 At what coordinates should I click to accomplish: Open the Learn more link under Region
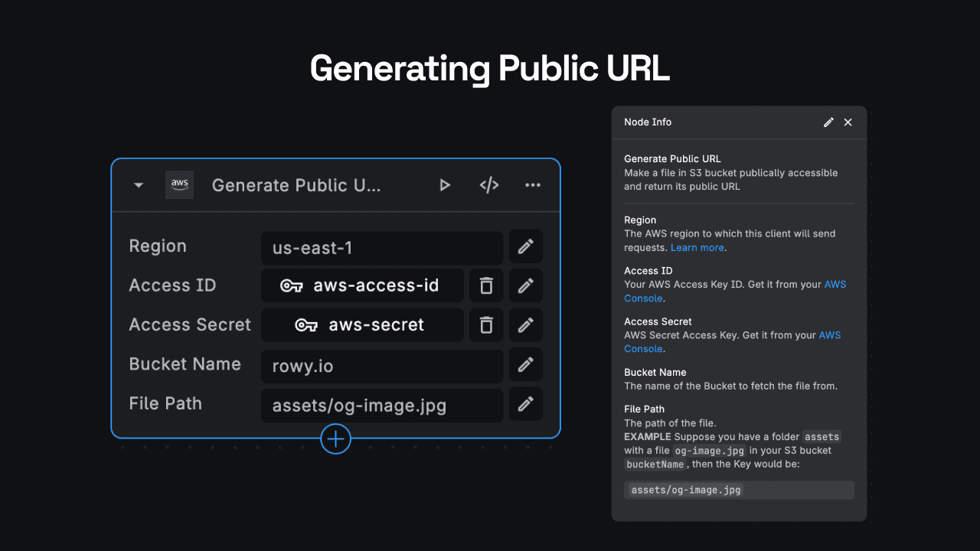click(697, 248)
